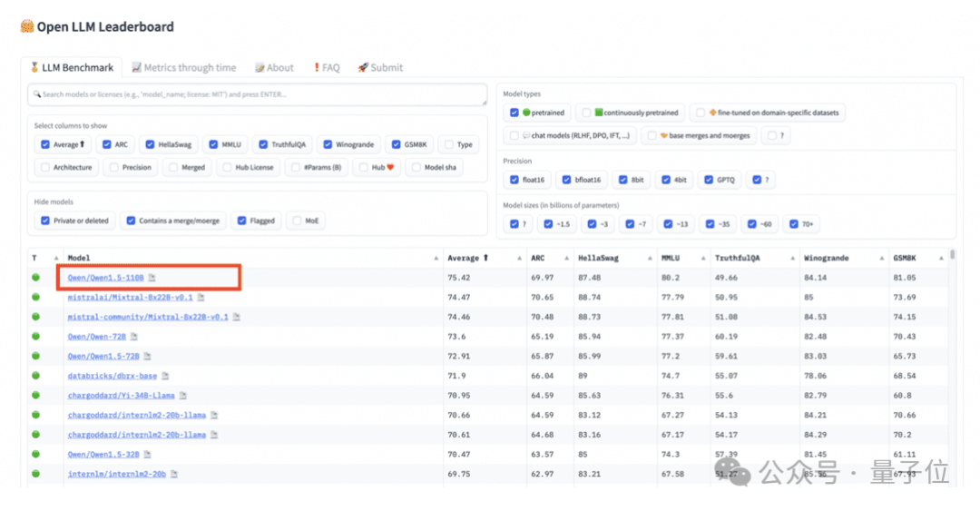Click into the search models input field
Viewport: 980px width, 511px height.
[x=254, y=94]
